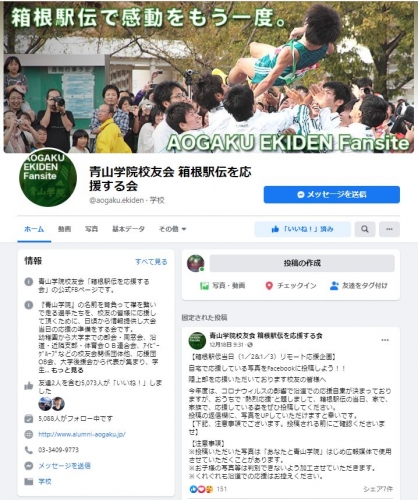Click the reaction emoji icons showing 151
This screenshot has width=418, height=500.
pos(202,489)
